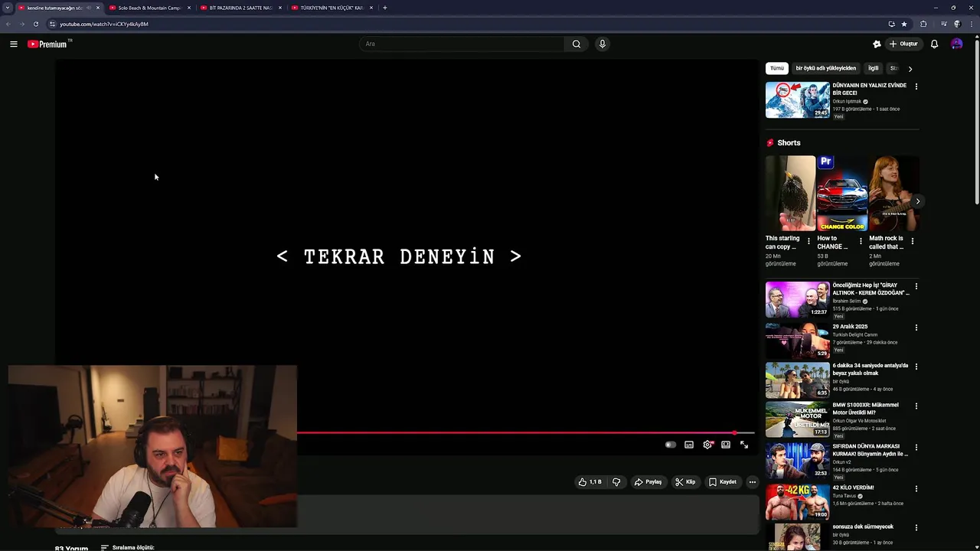Open Chrome profile avatar
This screenshot has width=980, height=551.
pos(957,24)
